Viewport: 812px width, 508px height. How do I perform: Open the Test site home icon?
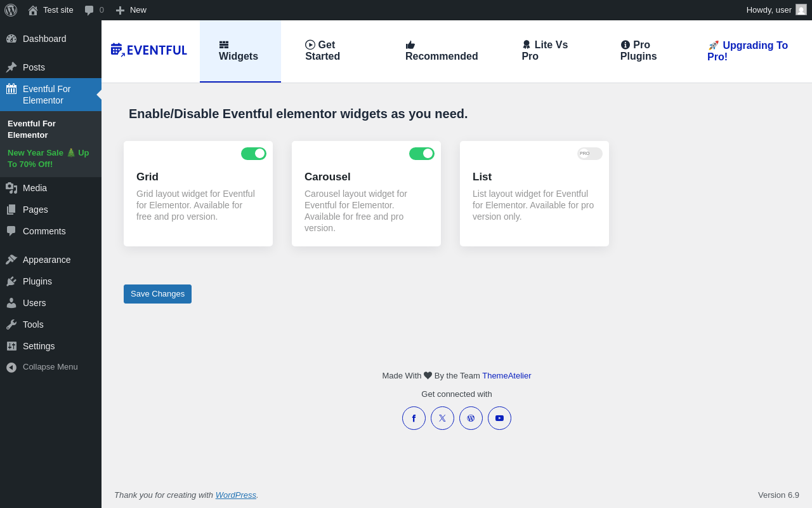[x=33, y=10]
